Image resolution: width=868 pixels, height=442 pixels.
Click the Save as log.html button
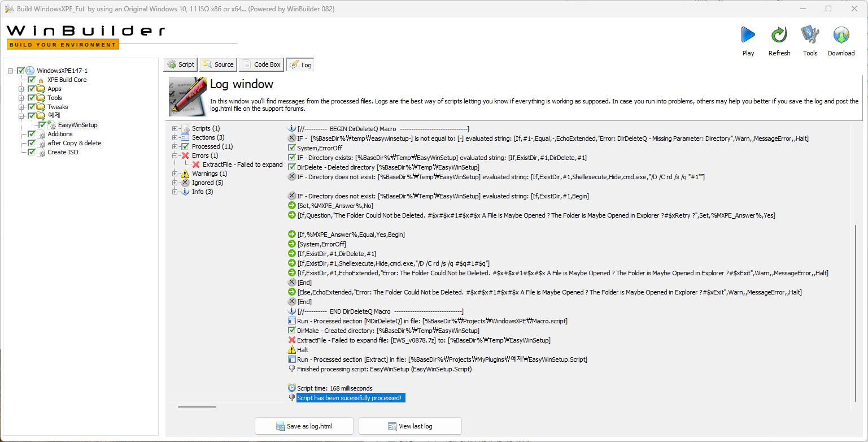[x=304, y=426]
